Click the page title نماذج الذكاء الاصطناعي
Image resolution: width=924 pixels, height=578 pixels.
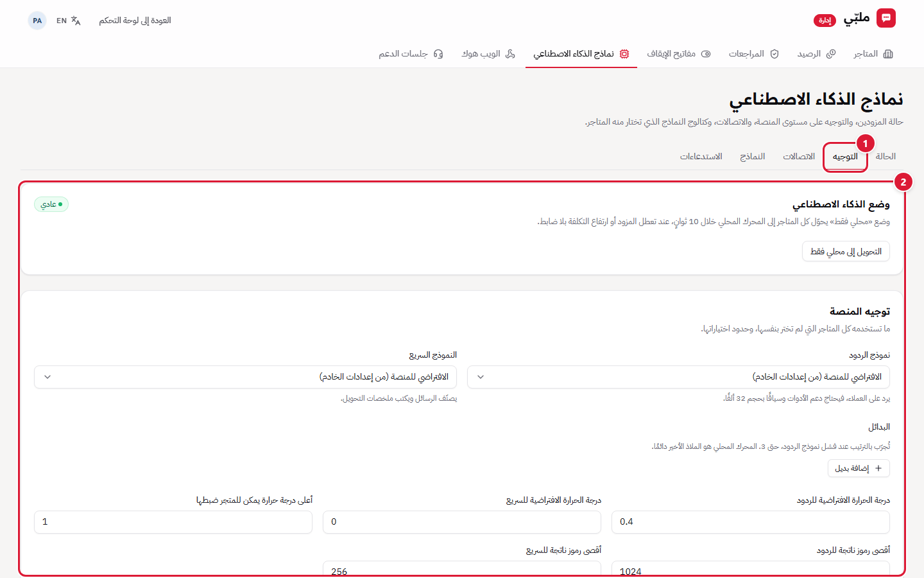tap(816, 100)
